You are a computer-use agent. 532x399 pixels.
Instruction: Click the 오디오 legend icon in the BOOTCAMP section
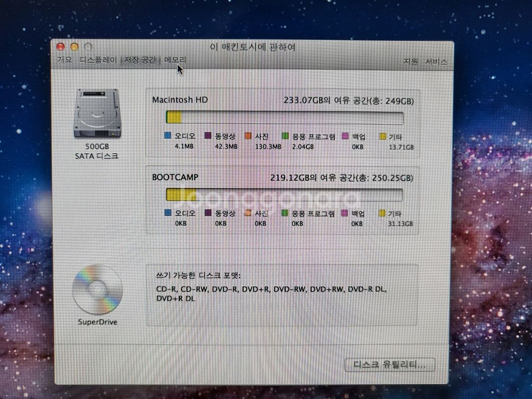click(x=169, y=213)
